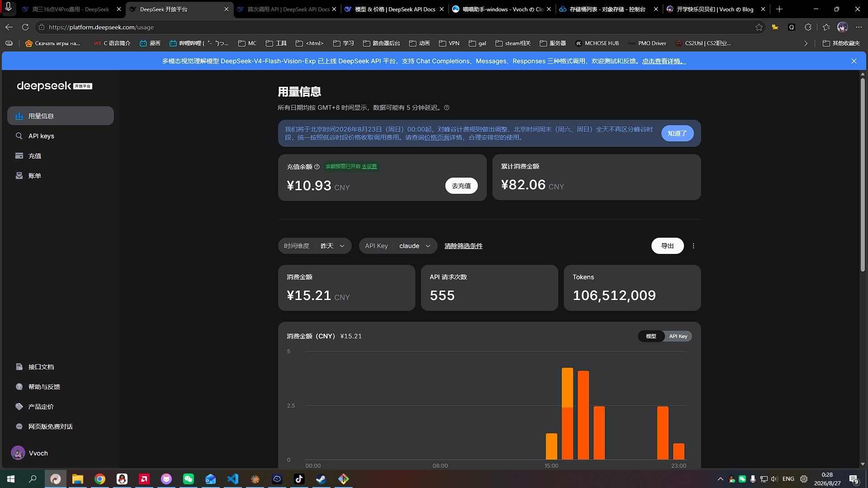
Task: Click the 导出 export button
Action: (667, 246)
